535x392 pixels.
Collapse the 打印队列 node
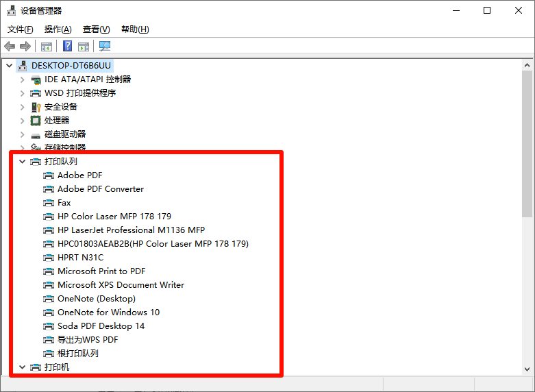click(22, 162)
